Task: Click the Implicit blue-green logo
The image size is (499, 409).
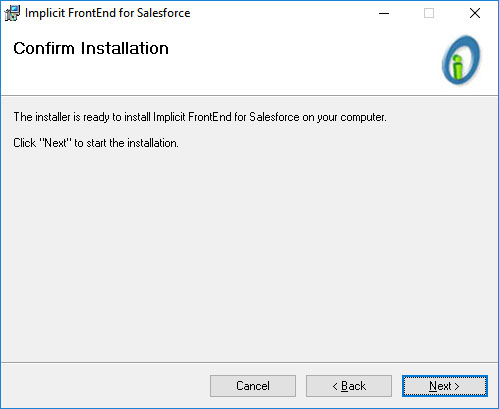Action: click(x=461, y=60)
